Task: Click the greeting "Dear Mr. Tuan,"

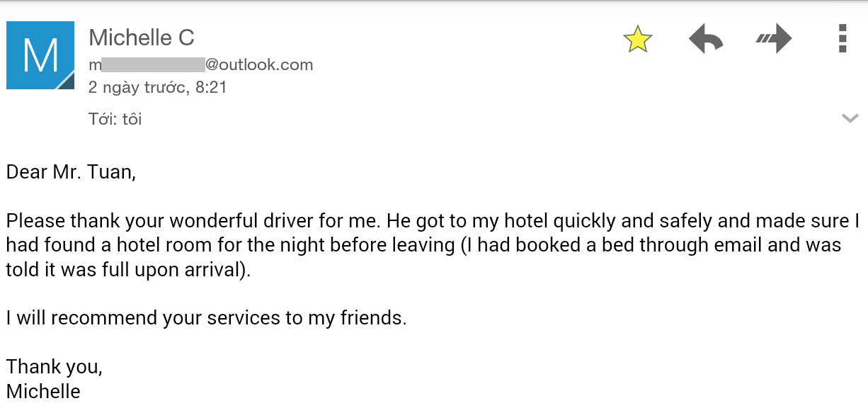Action: [x=71, y=172]
